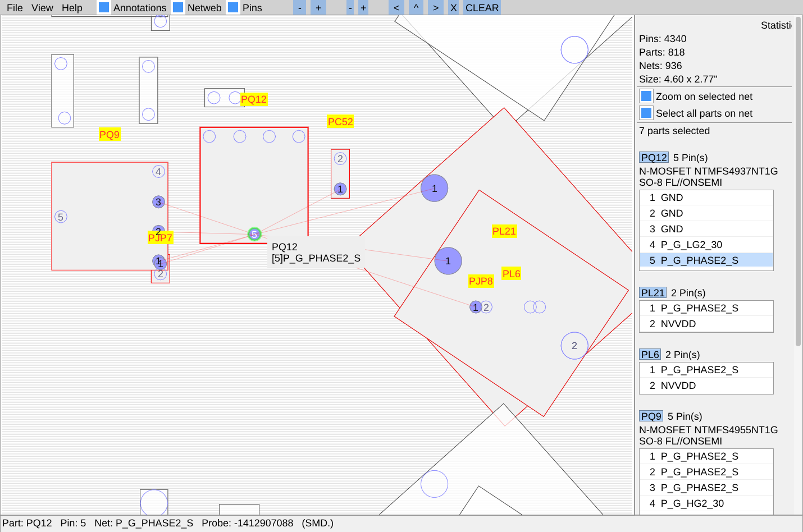Click the first minus zoom button
The height and width of the screenshot is (532, 803).
pos(300,8)
